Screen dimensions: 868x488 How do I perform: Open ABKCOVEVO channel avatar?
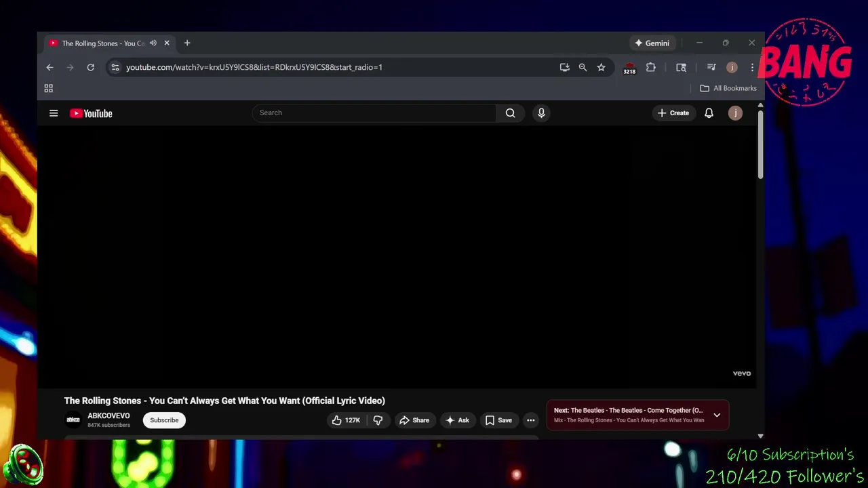tap(73, 420)
